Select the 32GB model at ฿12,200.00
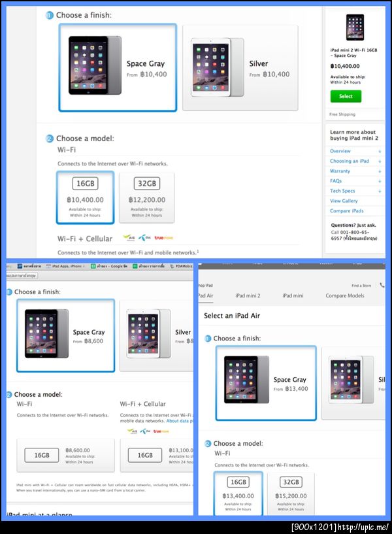 pos(146,197)
